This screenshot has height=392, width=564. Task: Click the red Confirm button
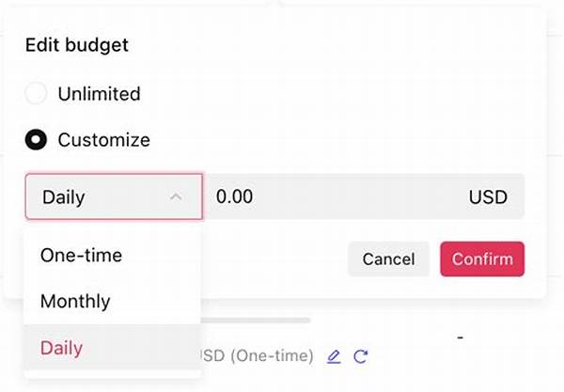pyautogui.click(x=482, y=259)
